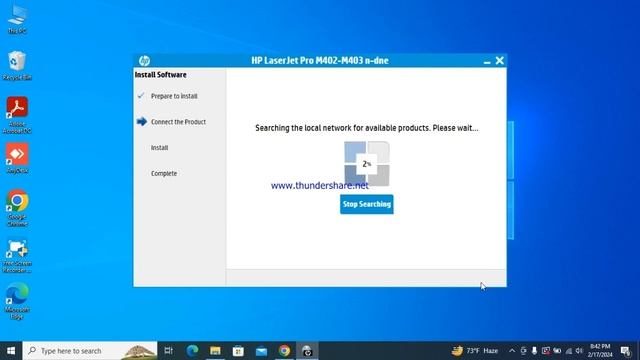640x360 pixels.
Task: Select the Prepare to install step
Action: click(174, 96)
